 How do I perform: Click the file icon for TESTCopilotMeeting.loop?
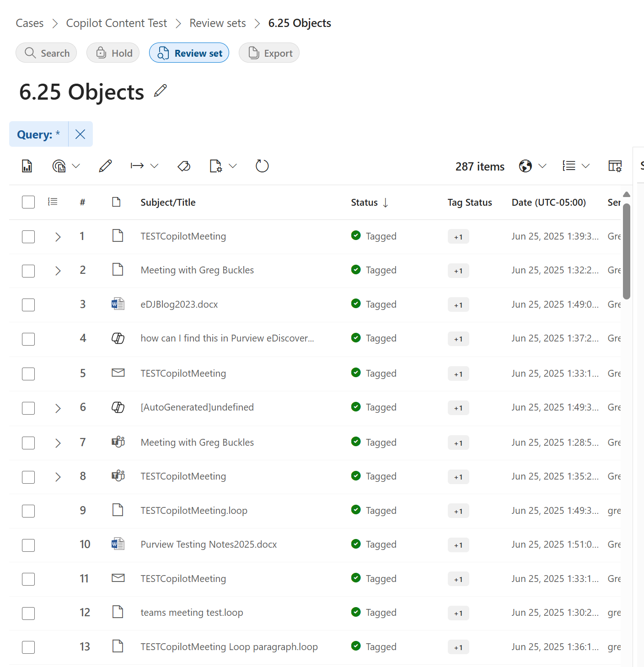click(x=118, y=510)
